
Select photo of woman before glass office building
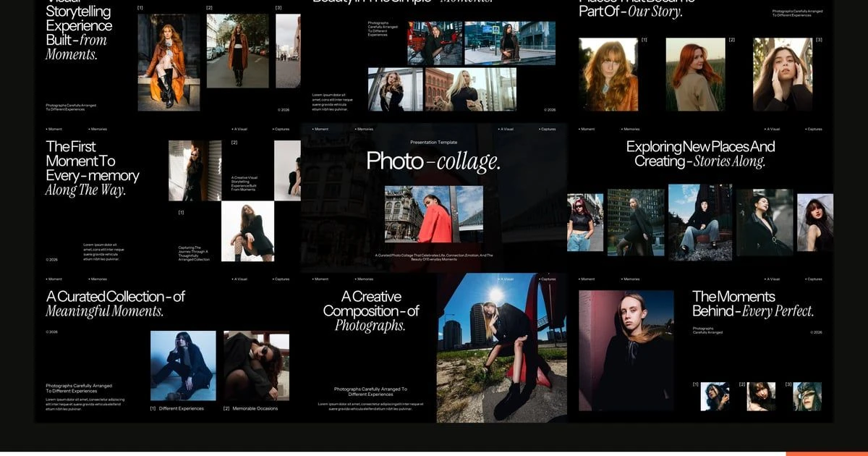pos(510,43)
